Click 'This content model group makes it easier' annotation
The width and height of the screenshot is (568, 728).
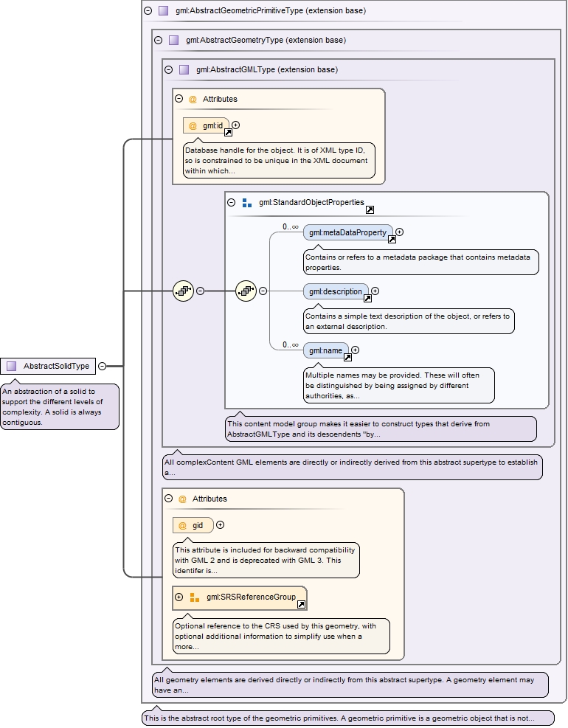381,429
